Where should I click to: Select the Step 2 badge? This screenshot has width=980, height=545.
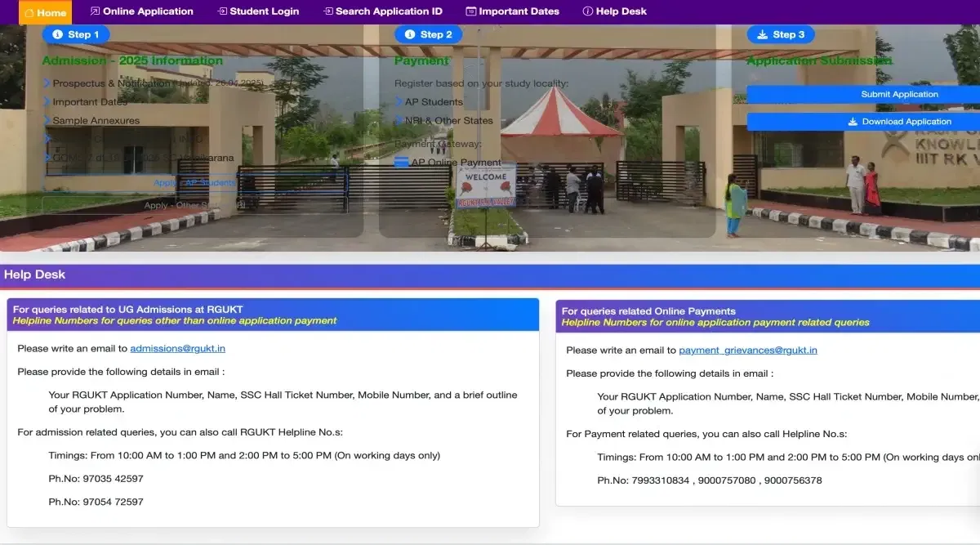pos(428,34)
